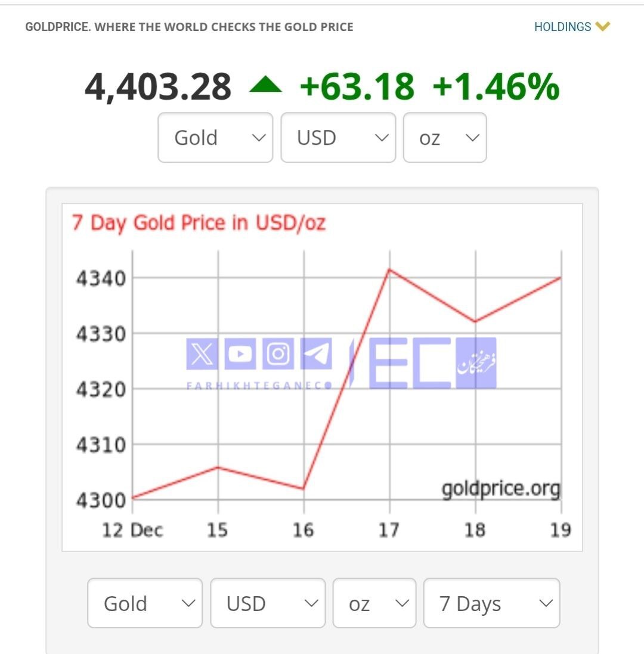Click the green up-arrow price indicator

pyautogui.click(x=265, y=86)
